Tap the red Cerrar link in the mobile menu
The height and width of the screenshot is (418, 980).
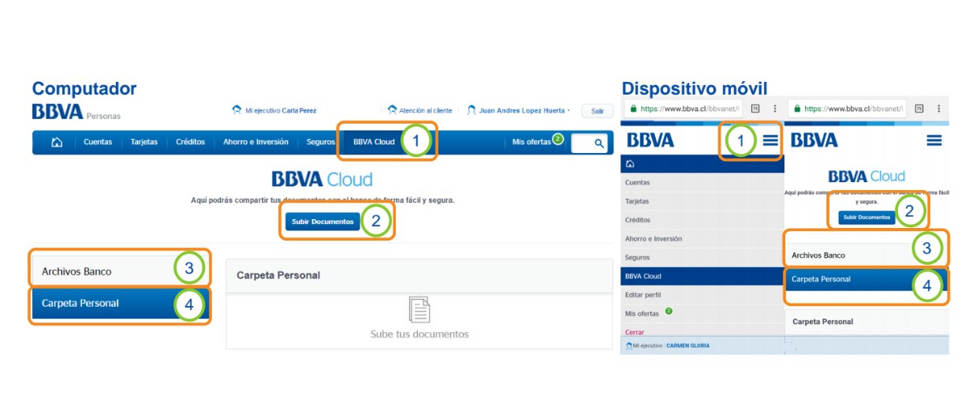point(635,332)
